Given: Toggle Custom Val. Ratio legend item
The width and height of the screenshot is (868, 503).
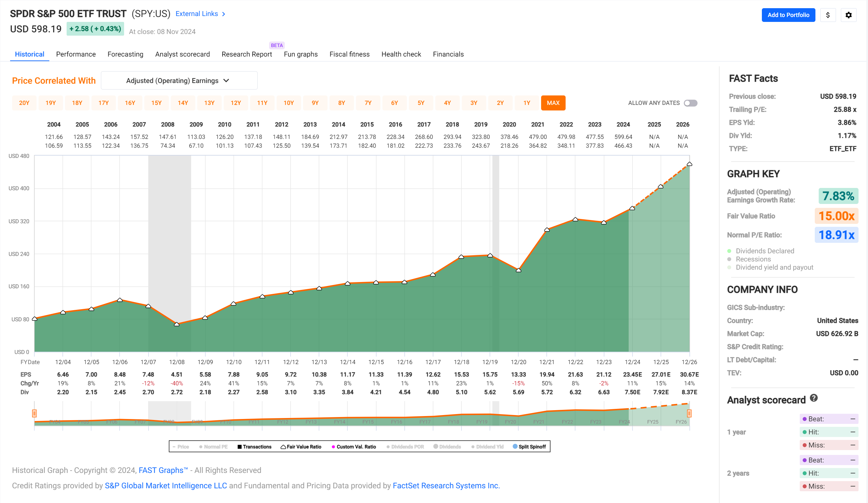Looking at the screenshot, I should pos(354,447).
